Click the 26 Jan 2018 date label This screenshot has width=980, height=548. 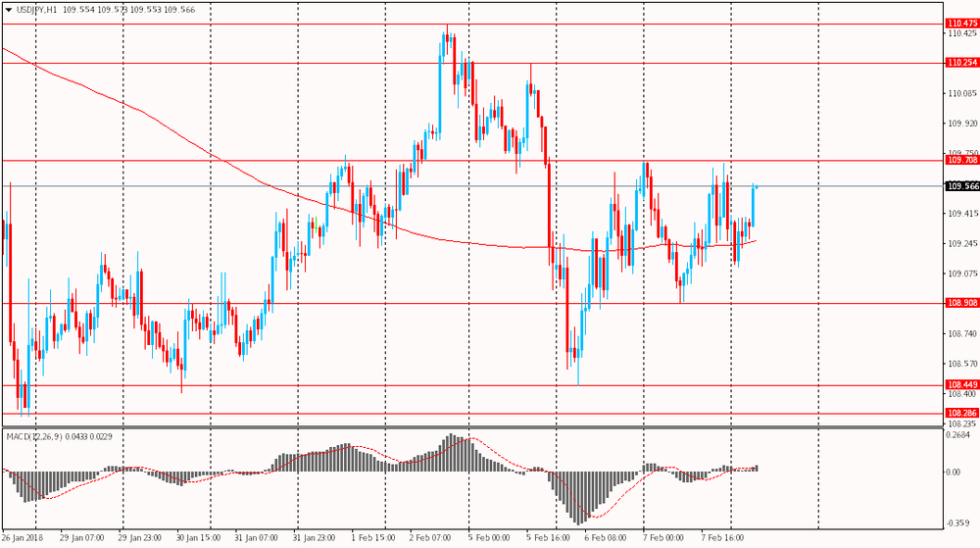point(23,537)
